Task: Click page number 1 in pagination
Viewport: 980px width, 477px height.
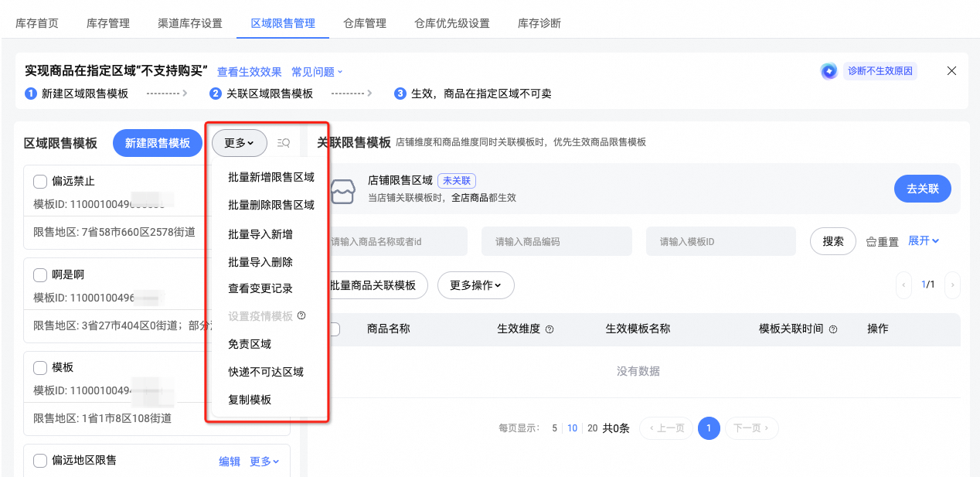Action: click(x=709, y=428)
